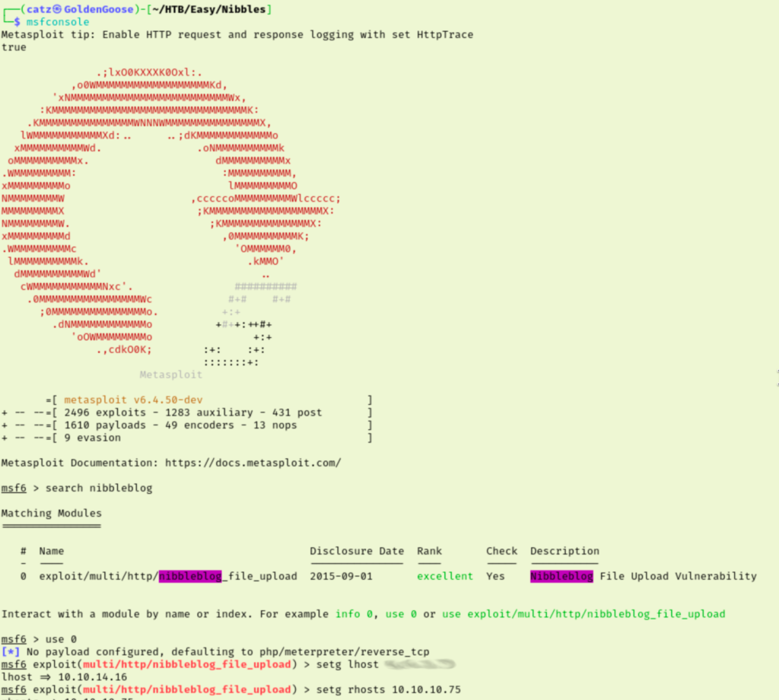Click disclosure date '2015-09-01'
779x700 pixels.
point(342,576)
